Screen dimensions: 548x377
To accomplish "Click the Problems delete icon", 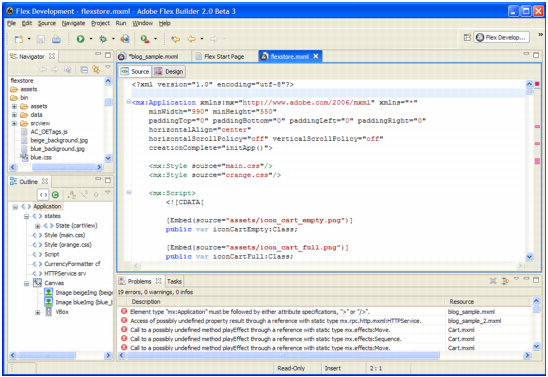I will [x=493, y=281].
